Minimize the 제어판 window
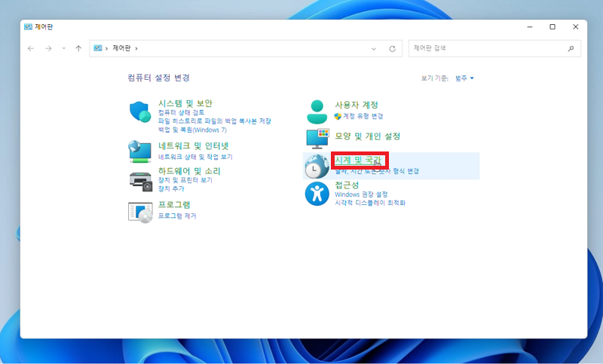603x364 pixels. (x=530, y=27)
